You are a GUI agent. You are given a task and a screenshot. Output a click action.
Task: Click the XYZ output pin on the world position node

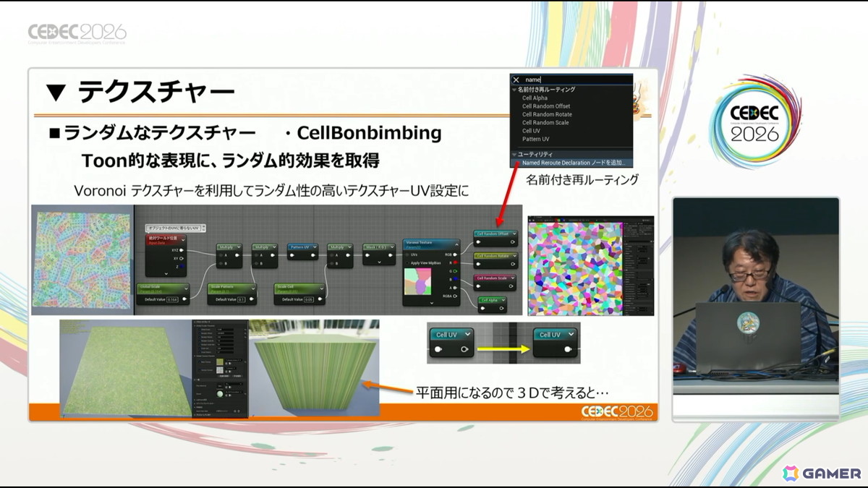[182, 250]
